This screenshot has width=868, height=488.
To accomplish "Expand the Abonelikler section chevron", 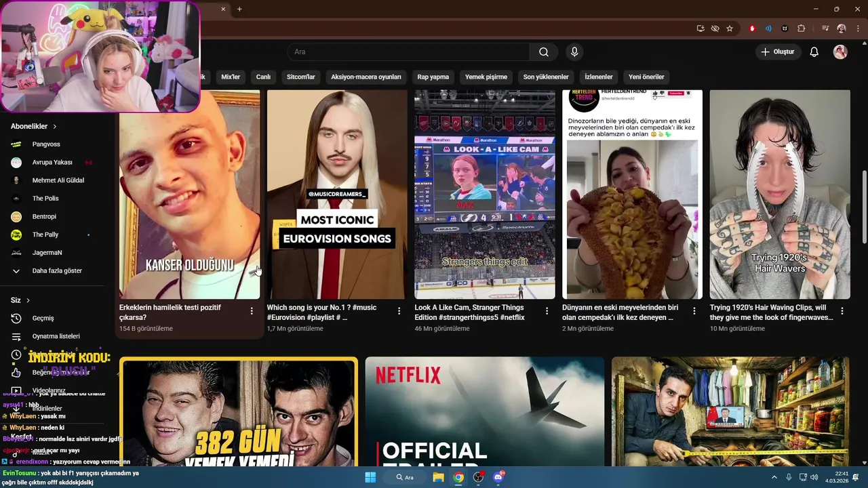I will [x=55, y=126].
